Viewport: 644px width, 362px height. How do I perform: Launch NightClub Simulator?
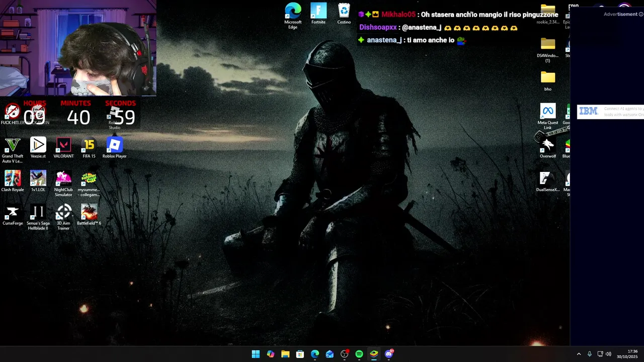(x=63, y=184)
